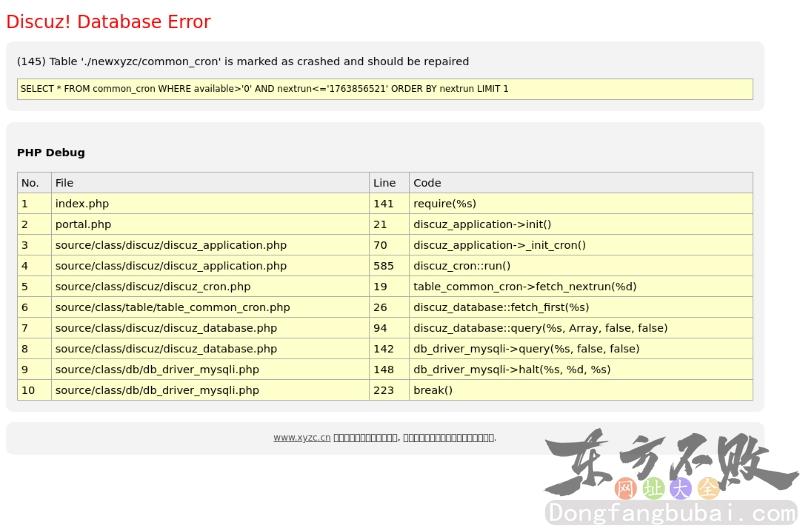Open the www.xyzc.cn link
Screen dimensions: 800x528
pos(301,437)
